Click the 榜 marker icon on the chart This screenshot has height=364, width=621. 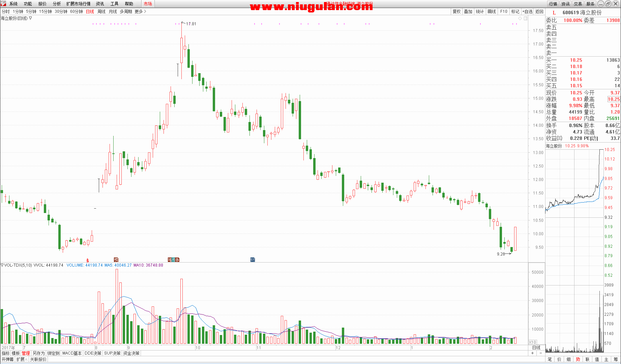[116, 260]
